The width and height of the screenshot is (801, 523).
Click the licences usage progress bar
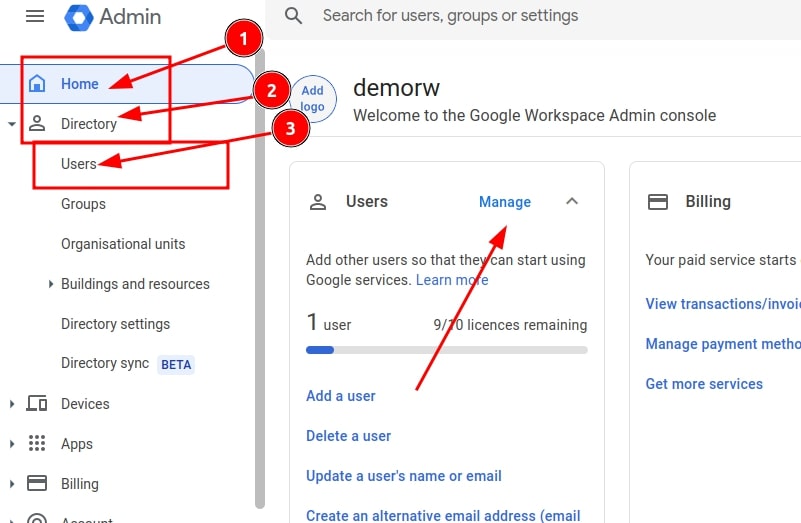point(446,350)
